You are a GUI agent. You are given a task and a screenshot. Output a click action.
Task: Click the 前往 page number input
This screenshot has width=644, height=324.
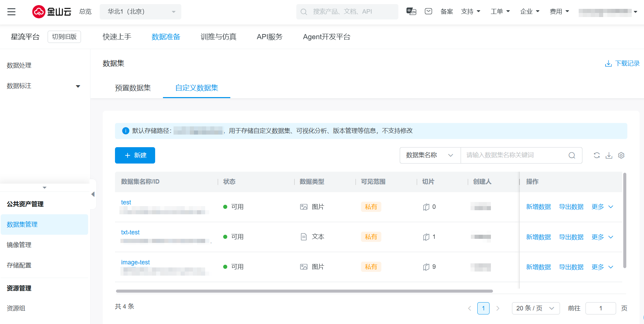coord(600,308)
